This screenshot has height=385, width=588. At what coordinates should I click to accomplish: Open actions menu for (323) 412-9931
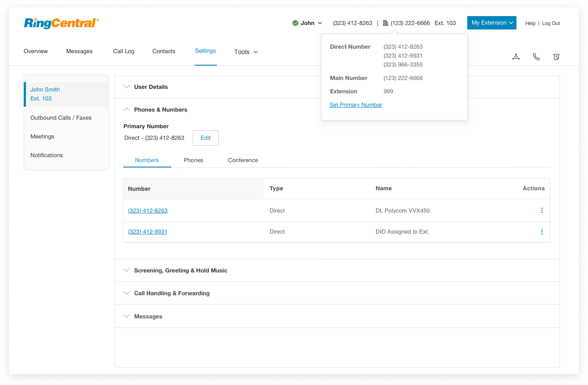[541, 232]
